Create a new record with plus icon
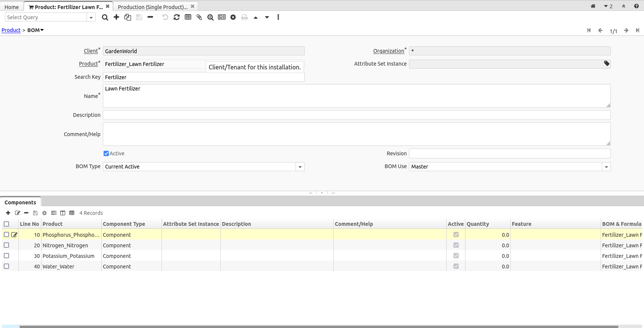 point(116,17)
